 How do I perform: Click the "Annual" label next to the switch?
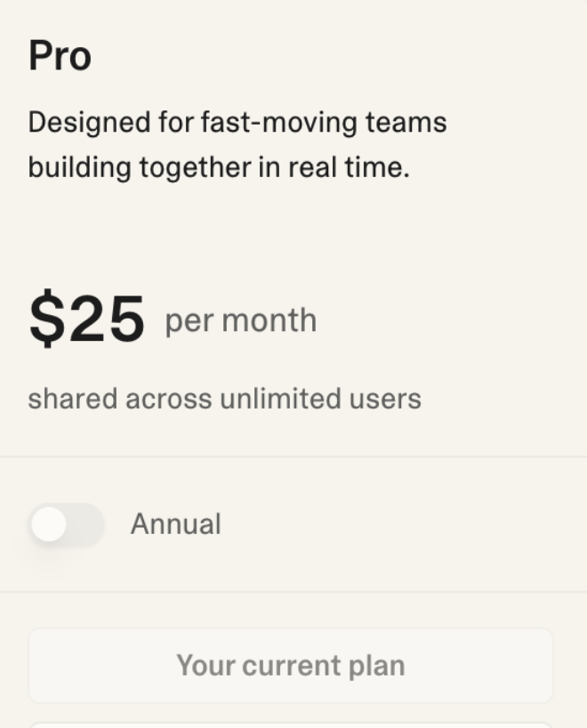point(175,524)
